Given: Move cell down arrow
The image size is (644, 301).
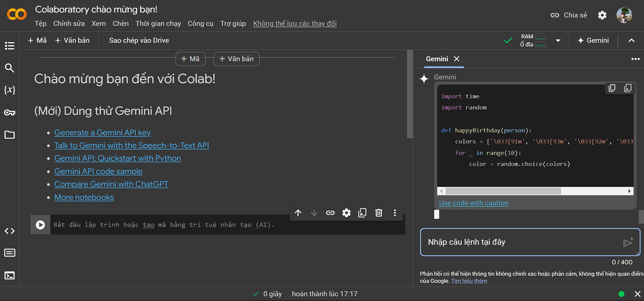Looking at the screenshot, I should click(x=314, y=213).
